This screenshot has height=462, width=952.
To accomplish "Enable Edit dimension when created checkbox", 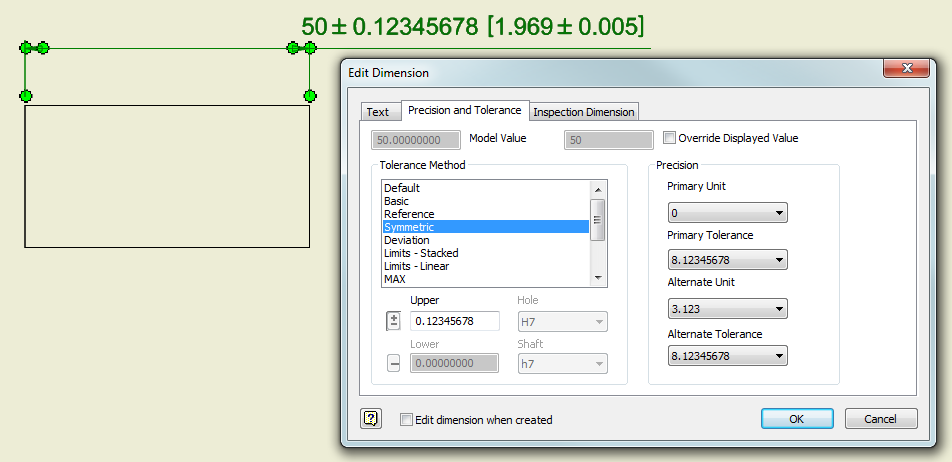I will pos(406,420).
